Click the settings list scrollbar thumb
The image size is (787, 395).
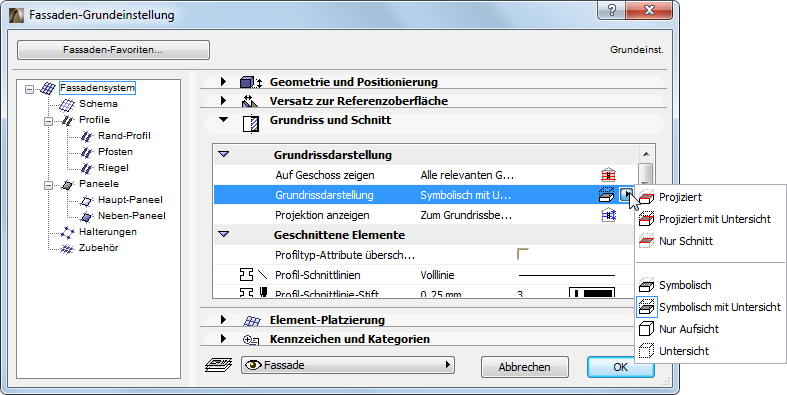click(x=646, y=174)
